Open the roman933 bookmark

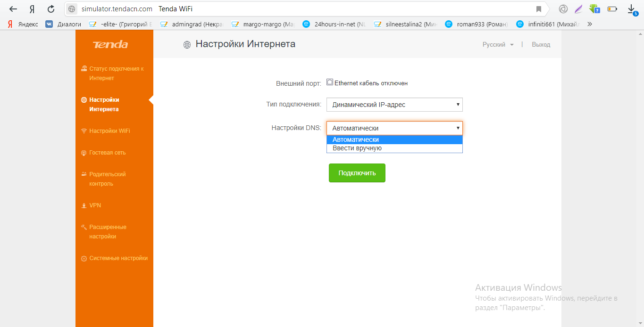click(477, 24)
